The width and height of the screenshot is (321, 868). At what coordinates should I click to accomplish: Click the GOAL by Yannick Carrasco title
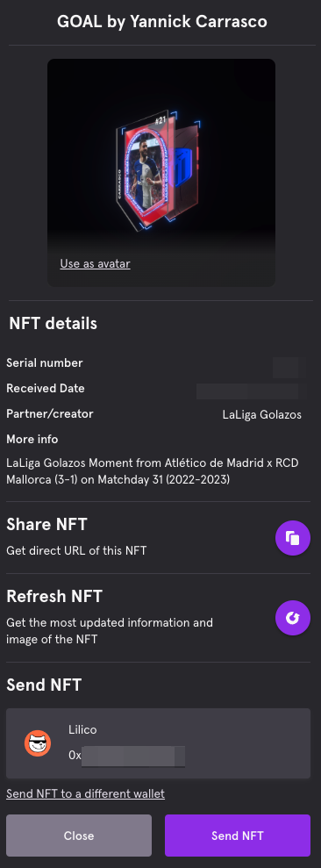pos(162,22)
